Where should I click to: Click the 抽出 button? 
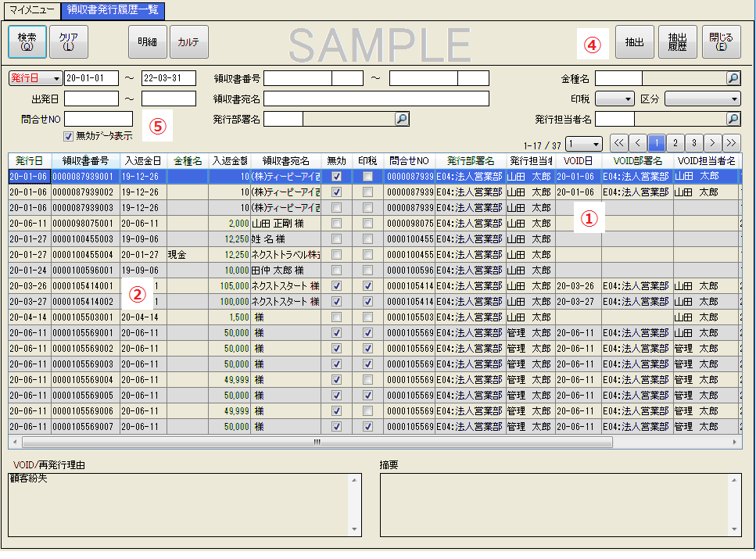click(x=635, y=42)
